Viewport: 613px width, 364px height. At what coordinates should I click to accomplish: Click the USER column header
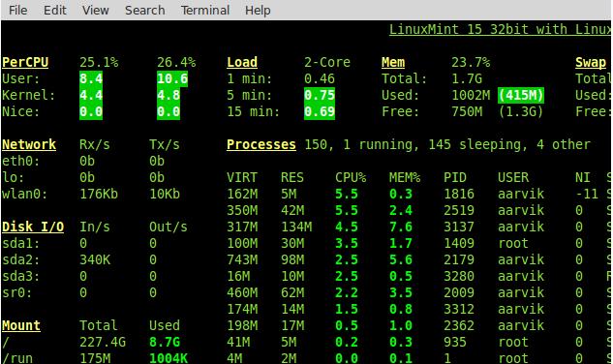coord(513,177)
